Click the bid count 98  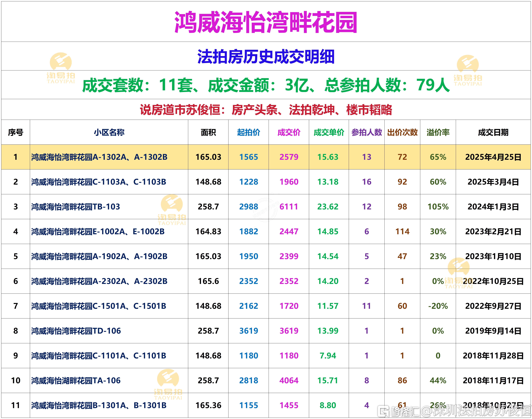click(402, 207)
